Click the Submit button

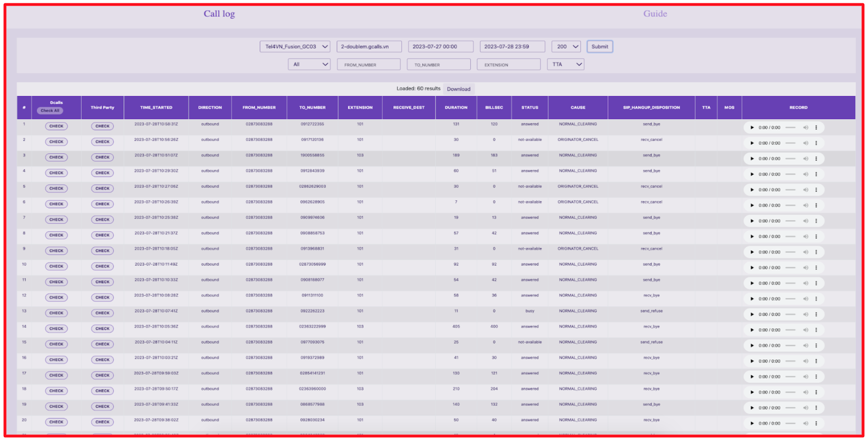click(600, 46)
